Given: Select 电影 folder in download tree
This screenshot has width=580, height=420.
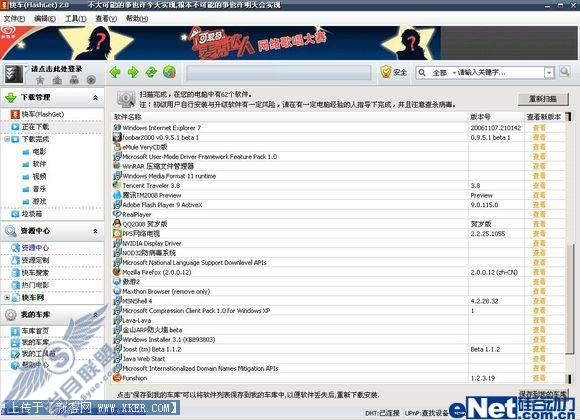Looking at the screenshot, I should point(34,152).
